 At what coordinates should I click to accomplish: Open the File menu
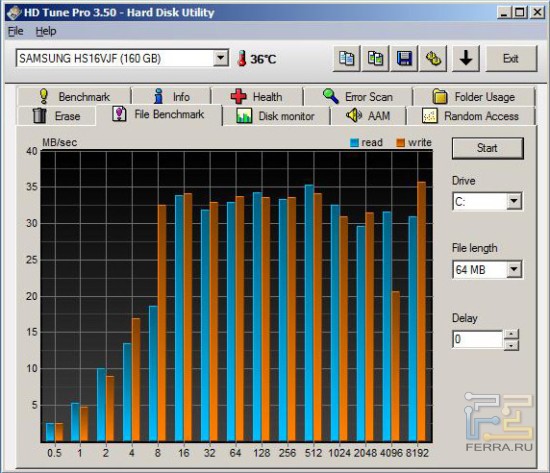15,31
